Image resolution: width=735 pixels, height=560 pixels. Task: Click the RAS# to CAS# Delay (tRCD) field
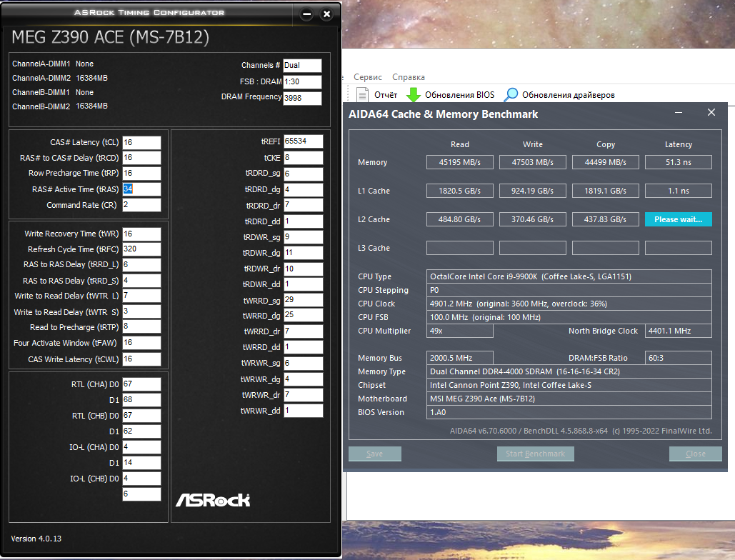(141, 158)
